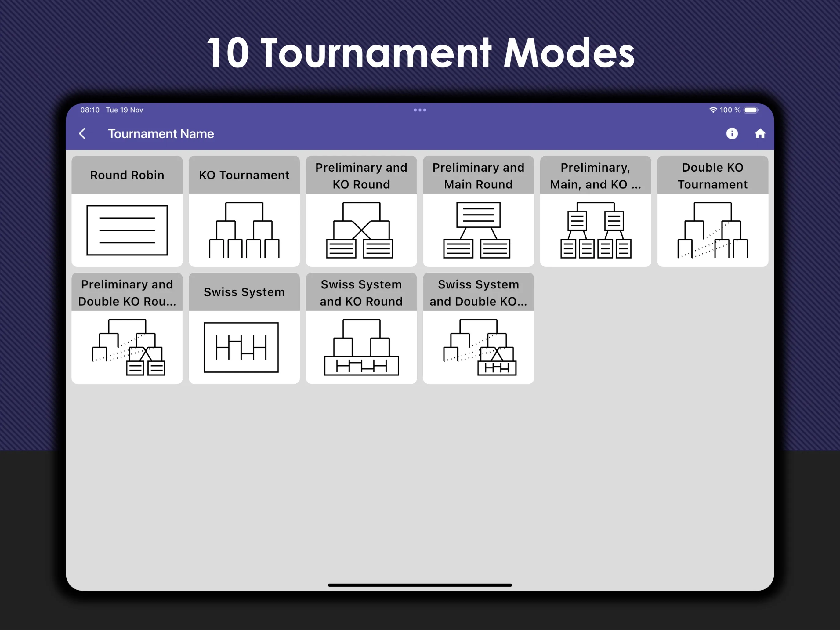The height and width of the screenshot is (630, 840).
Task: Choose the KO Tournament bracket diagram
Action: click(244, 230)
